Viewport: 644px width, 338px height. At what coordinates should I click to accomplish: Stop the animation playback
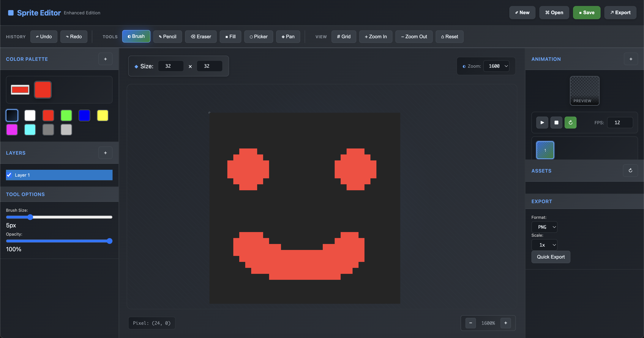(556, 123)
